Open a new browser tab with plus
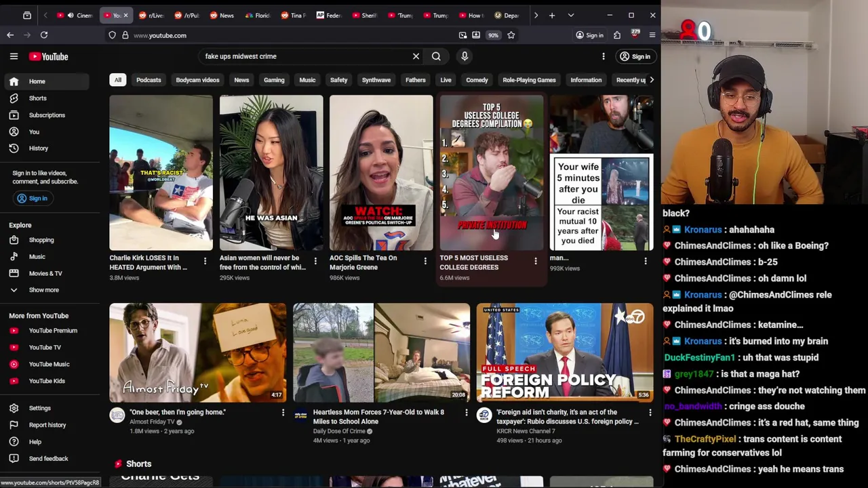Image resolution: width=868 pixels, height=488 pixels. click(x=552, y=15)
